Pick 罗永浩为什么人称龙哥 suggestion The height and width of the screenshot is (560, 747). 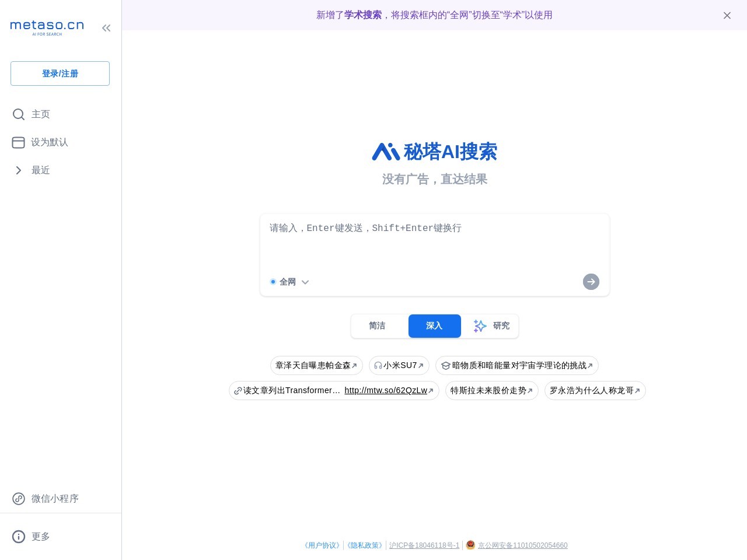595,391
